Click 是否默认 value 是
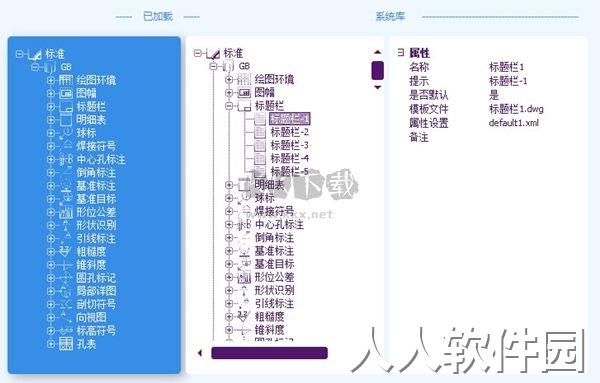The height and width of the screenshot is (383, 600). click(494, 95)
